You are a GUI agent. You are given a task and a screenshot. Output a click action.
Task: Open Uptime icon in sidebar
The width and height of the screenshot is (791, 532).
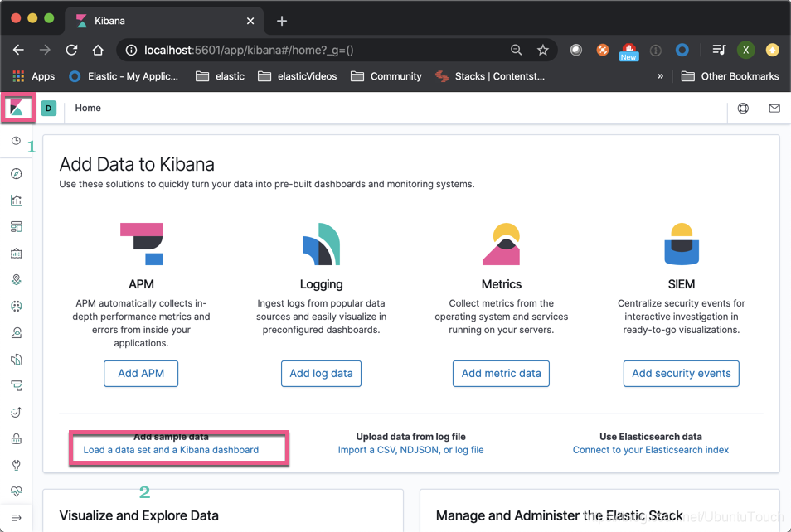[x=16, y=412]
